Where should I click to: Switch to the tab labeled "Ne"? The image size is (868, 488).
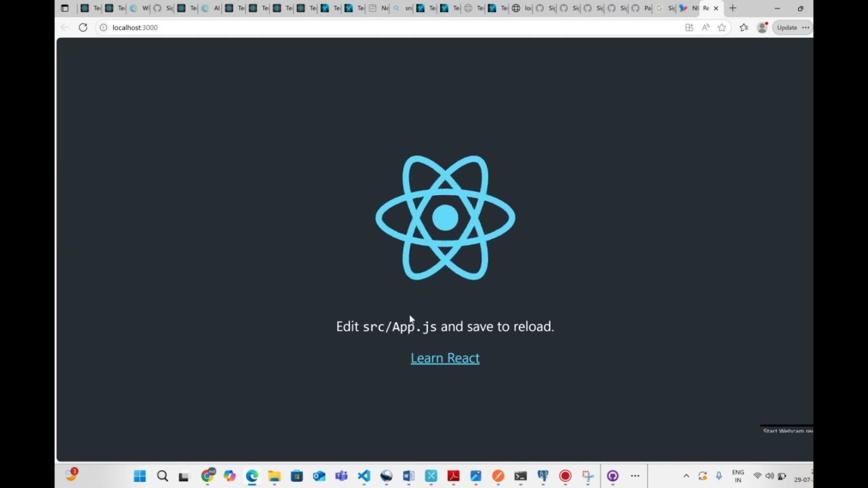[x=378, y=8]
